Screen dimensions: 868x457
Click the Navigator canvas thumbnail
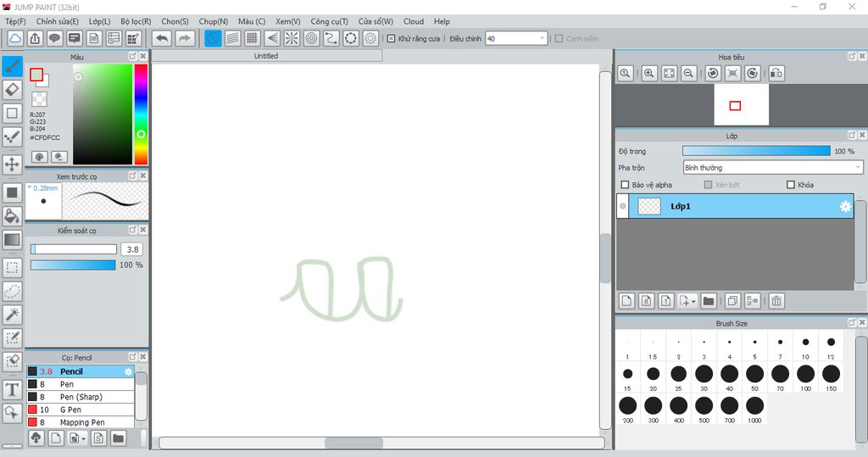[741, 104]
